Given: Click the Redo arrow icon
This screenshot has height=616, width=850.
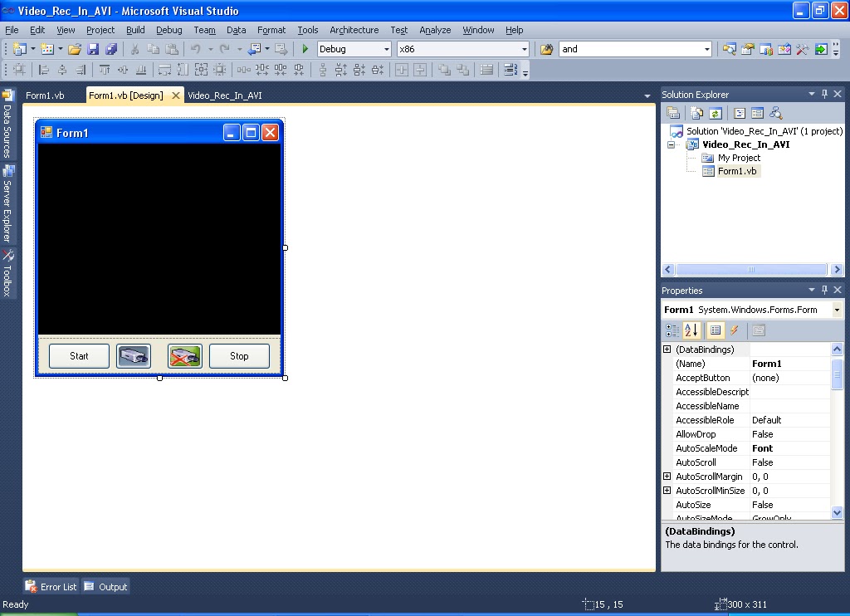Looking at the screenshot, I should [224, 49].
